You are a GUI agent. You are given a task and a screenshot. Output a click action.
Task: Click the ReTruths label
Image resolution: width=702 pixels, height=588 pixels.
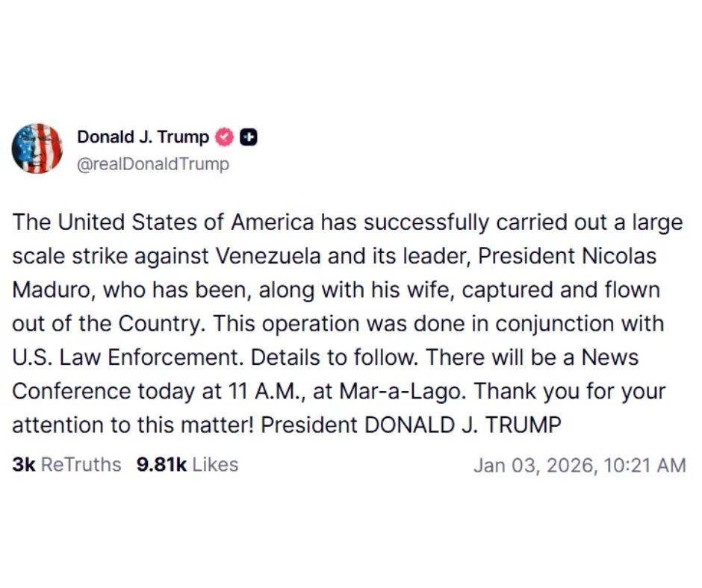click(x=81, y=465)
